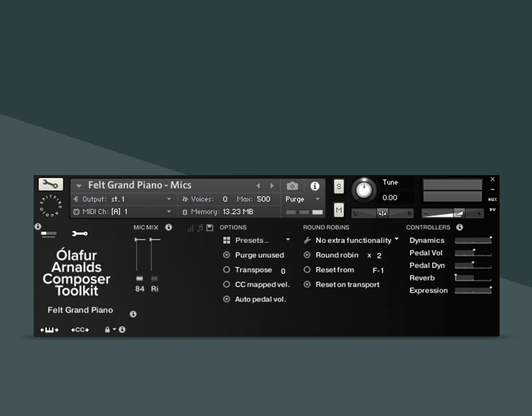Viewport: 532px width, 416px height.
Task: Solo the instrument with the S button
Action: coord(339,187)
